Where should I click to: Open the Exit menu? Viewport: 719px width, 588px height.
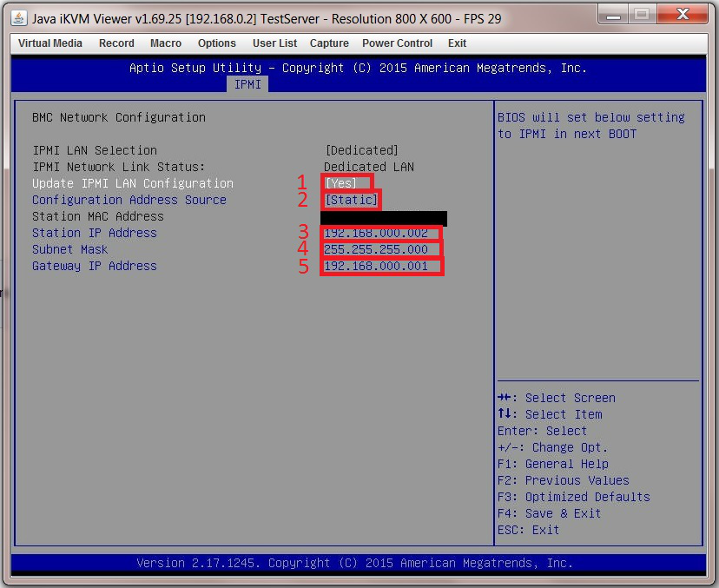[x=457, y=43]
